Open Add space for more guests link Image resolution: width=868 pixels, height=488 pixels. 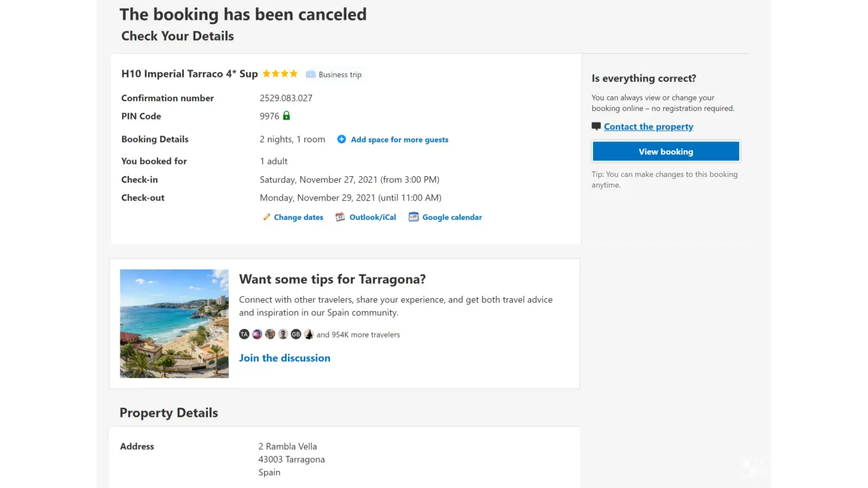(x=399, y=140)
